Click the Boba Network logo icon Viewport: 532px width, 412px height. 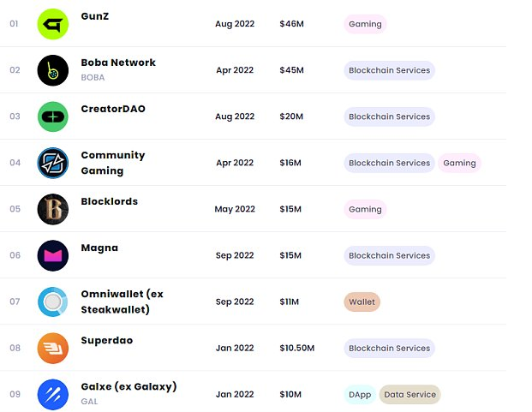click(52, 70)
